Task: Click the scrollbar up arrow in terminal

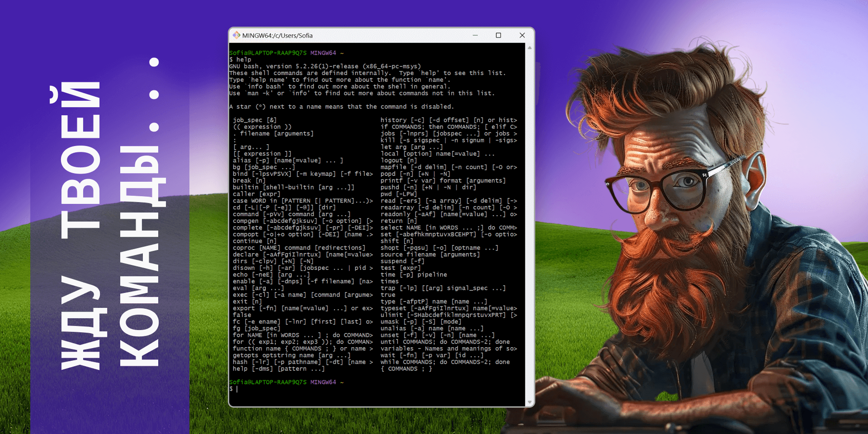Action: (529, 47)
